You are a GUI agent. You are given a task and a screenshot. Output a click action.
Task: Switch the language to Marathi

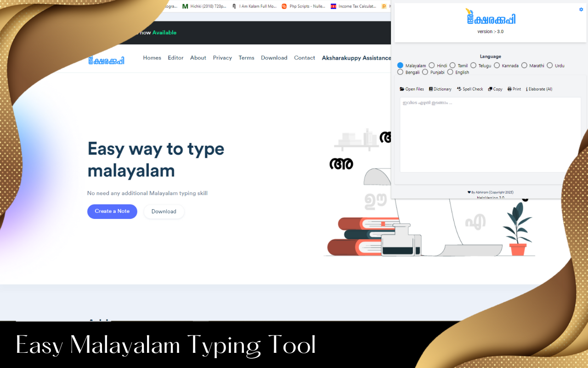point(524,65)
